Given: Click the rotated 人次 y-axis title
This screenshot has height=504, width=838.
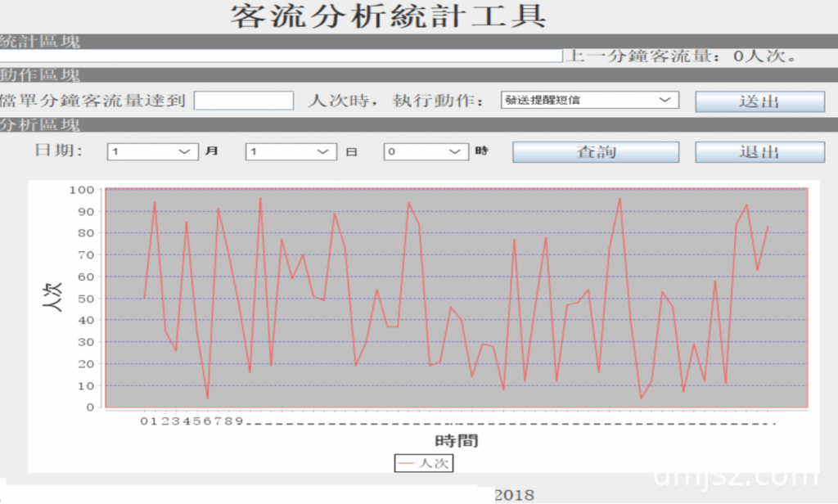Looking at the screenshot, I should (52, 298).
